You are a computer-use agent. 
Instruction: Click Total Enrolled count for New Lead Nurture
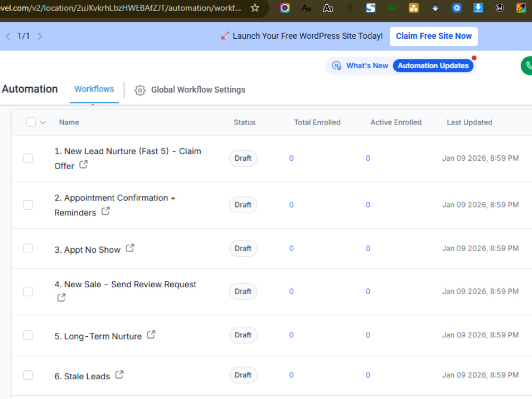tap(292, 158)
